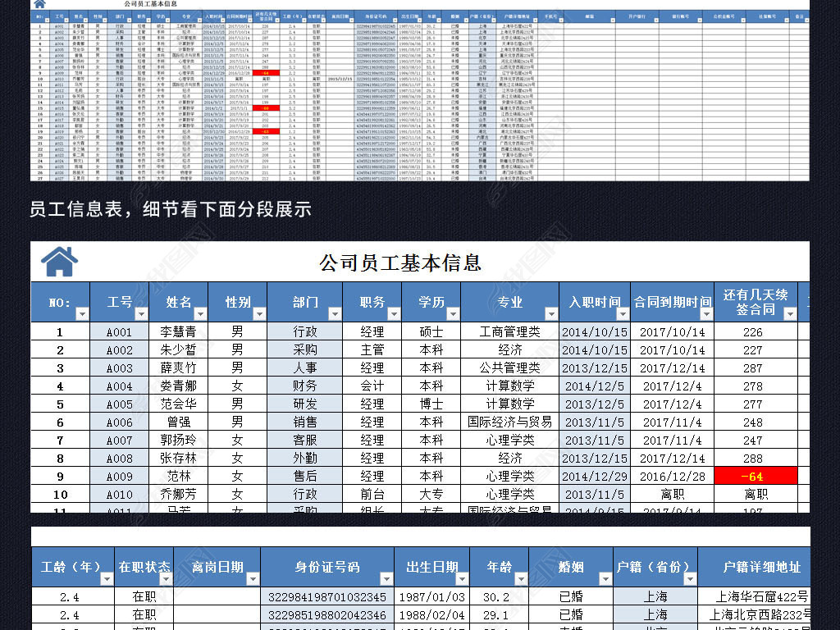Expand the 专业 column filter arrow
The image size is (840, 630).
coord(550,313)
